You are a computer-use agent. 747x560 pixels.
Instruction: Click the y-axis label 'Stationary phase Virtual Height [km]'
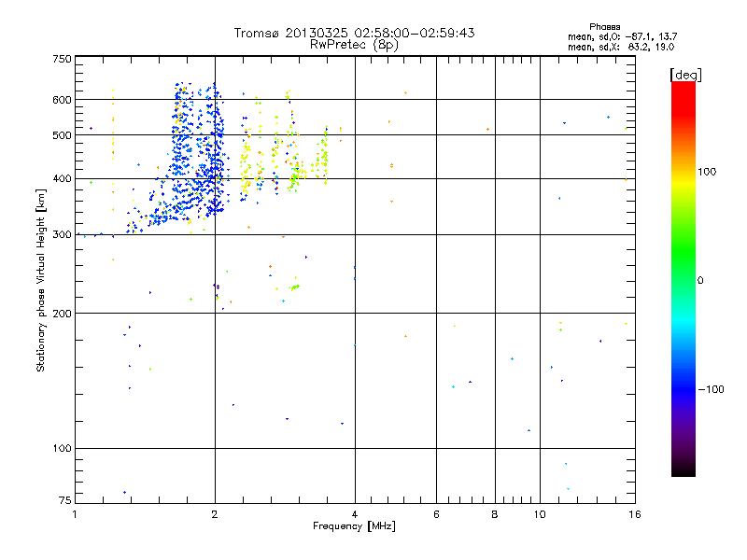40,280
